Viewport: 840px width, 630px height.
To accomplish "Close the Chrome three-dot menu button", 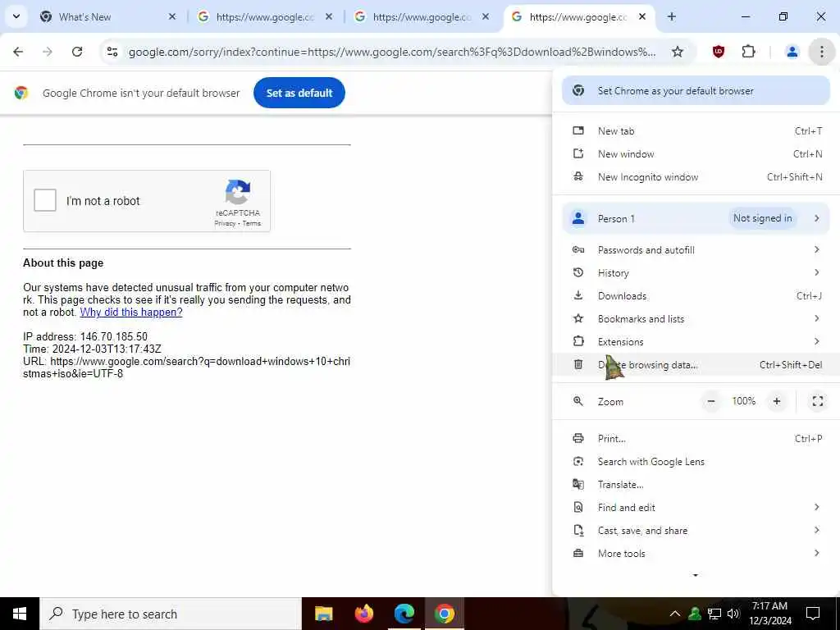I will pyautogui.click(x=821, y=52).
